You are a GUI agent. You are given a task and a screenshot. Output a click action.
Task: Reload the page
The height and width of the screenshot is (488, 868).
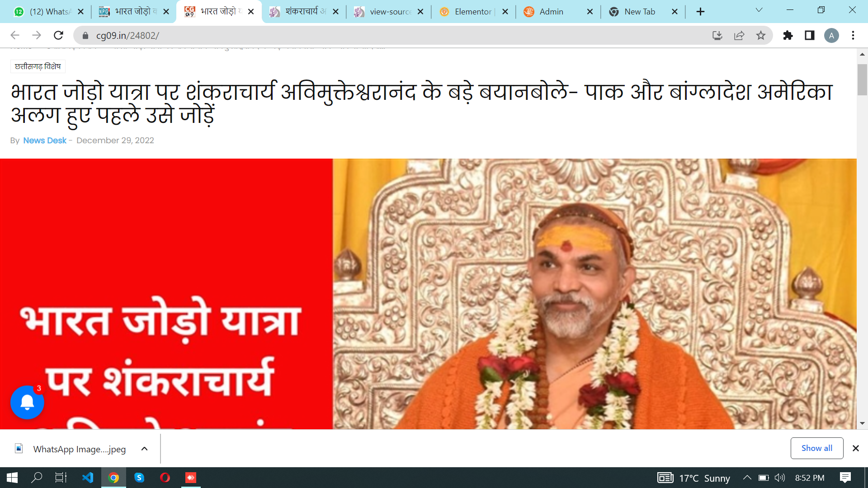[58, 35]
